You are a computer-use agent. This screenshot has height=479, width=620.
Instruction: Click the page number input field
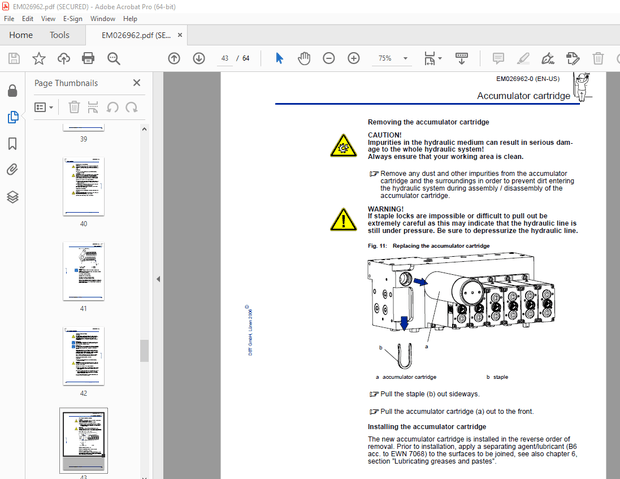[225, 59]
